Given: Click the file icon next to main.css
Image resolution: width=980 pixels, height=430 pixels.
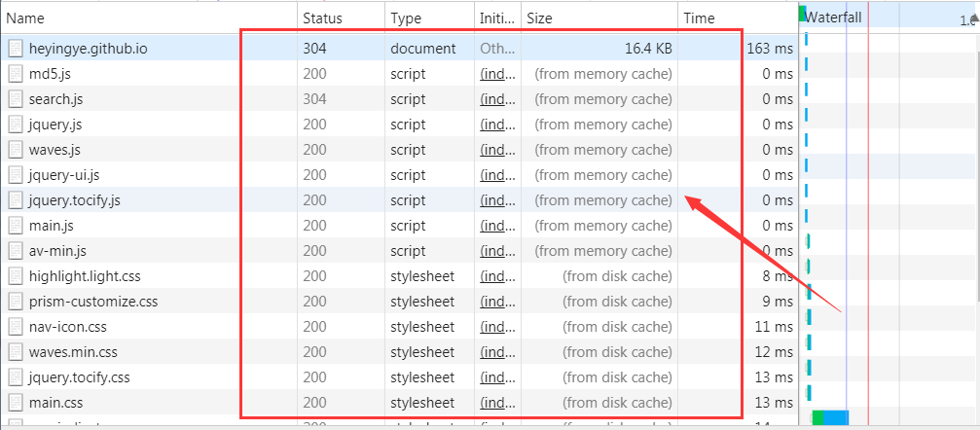Looking at the screenshot, I should pyautogui.click(x=15, y=403).
